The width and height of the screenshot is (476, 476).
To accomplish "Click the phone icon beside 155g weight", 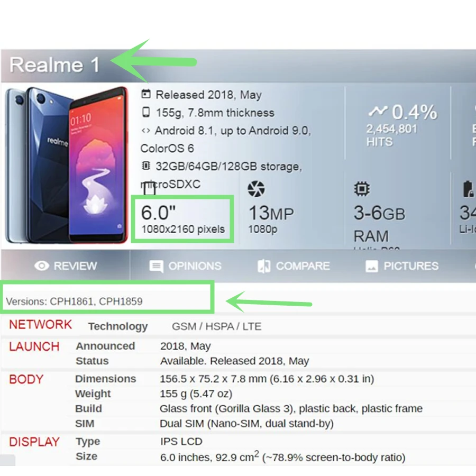I will tap(146, 112).
